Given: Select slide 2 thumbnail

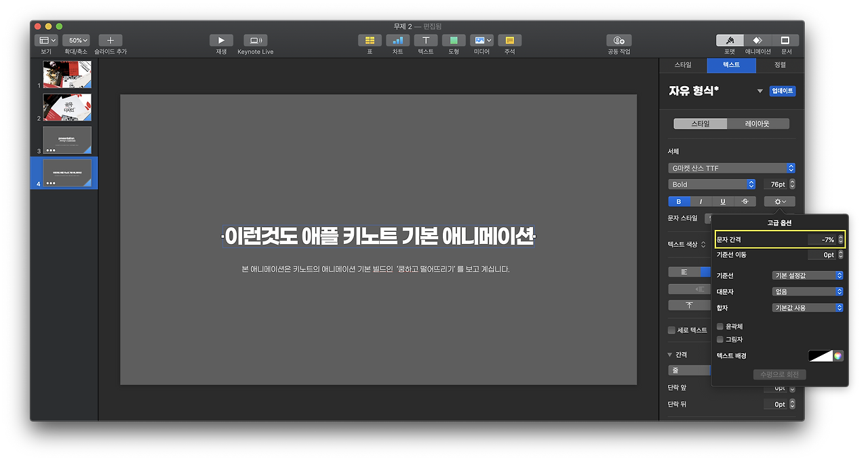Looking at the screenshot, I should (67, 107).
